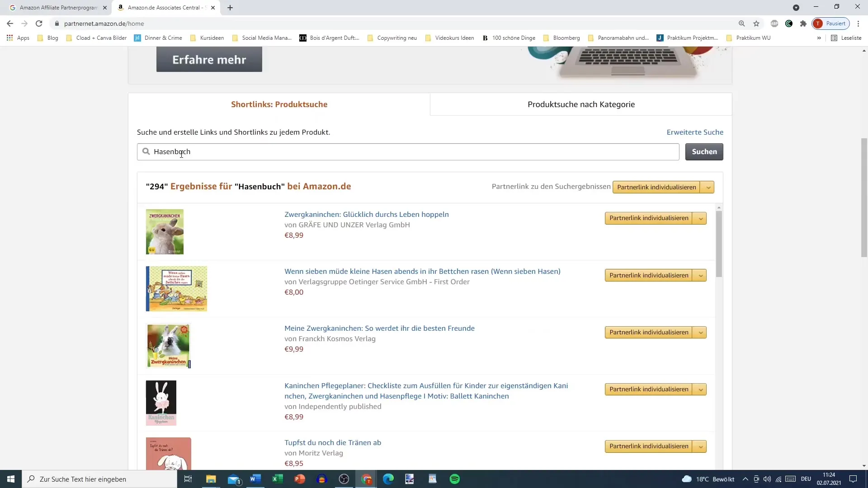Open Excel from the taskbar
868x488 pixels.
point(278,479)
